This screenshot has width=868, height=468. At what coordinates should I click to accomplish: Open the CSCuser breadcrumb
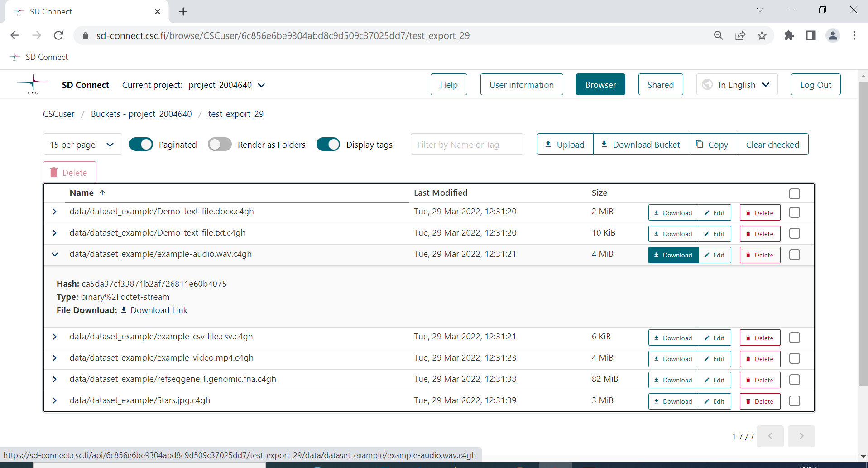point(59,114)
